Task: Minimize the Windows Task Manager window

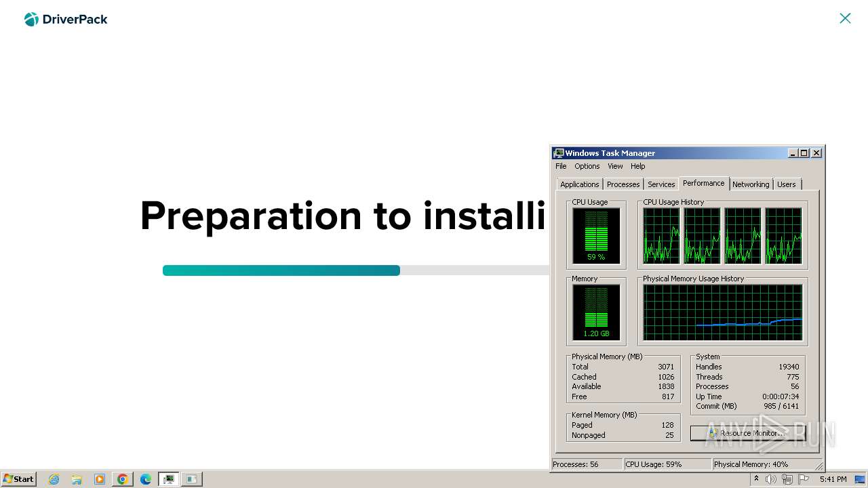Action: click(793, 153)
